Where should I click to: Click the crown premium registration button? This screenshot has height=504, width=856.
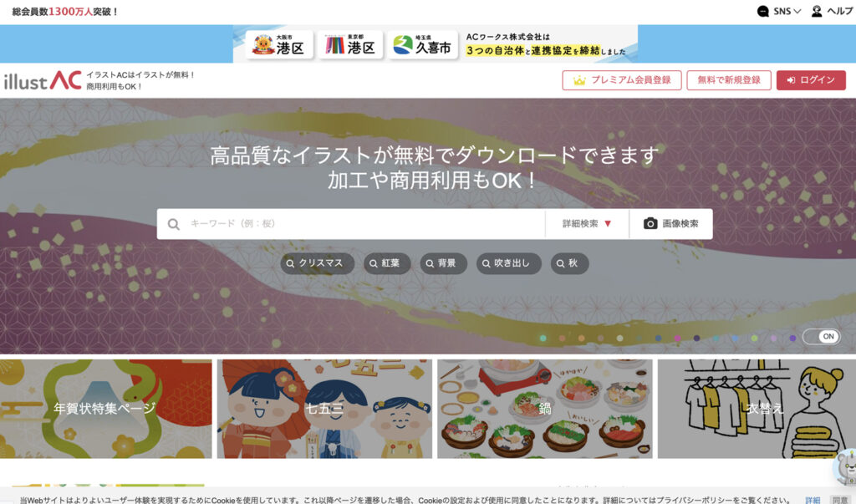tap(622, 80)
